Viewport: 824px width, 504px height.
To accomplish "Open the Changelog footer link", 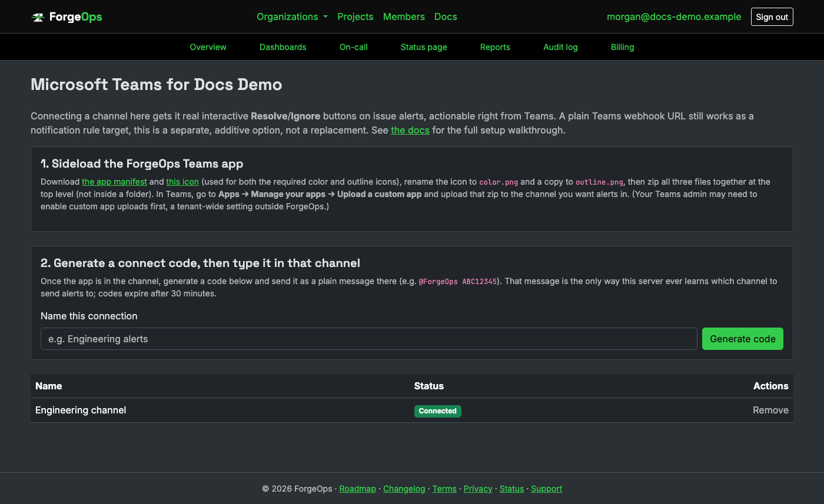I will coord(404,489).
